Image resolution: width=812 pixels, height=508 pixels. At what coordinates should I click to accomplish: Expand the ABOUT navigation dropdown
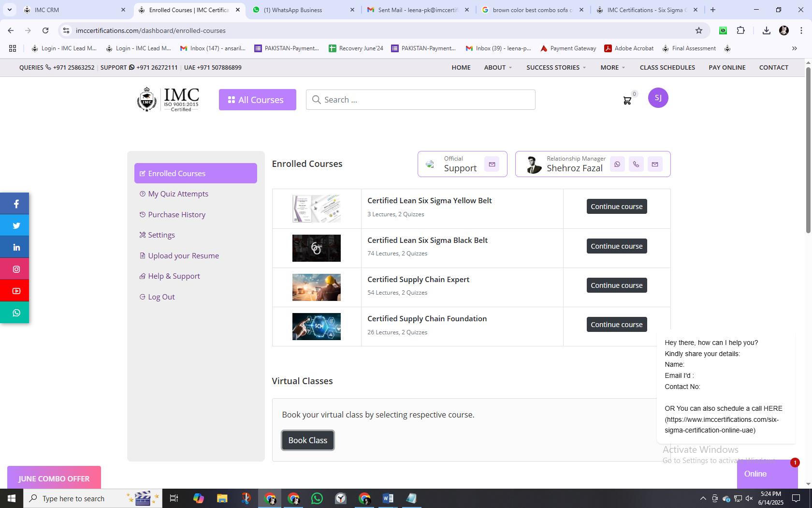point(498,67)
